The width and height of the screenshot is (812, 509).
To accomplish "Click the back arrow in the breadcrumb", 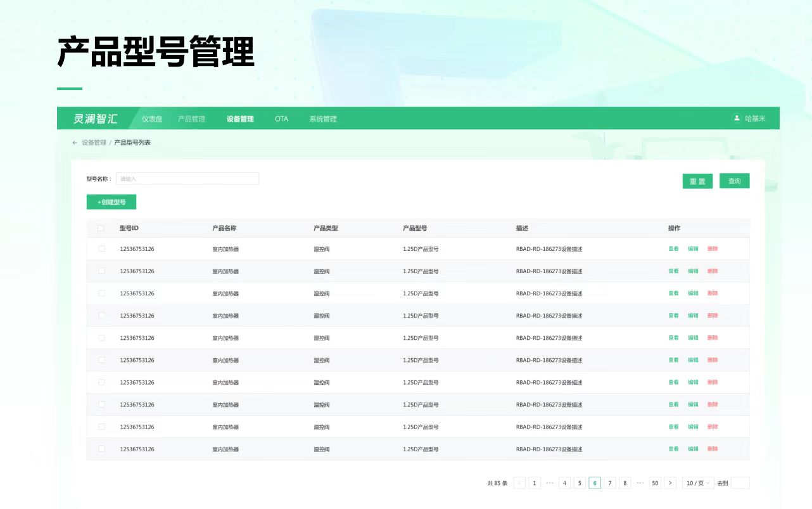I will point(75,143).
